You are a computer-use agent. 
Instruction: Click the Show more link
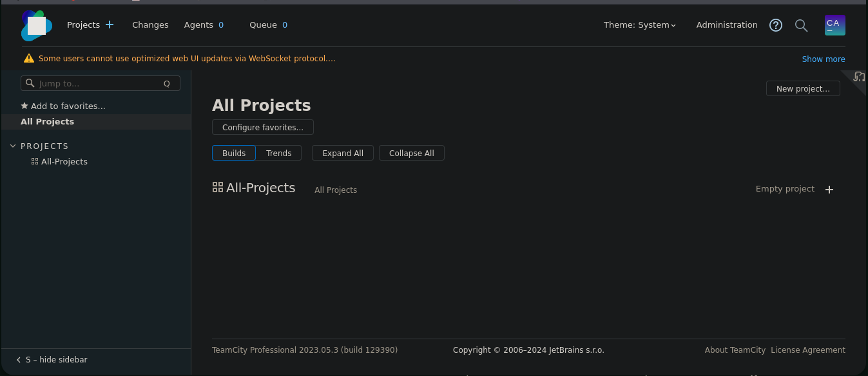tap(823, 59)
